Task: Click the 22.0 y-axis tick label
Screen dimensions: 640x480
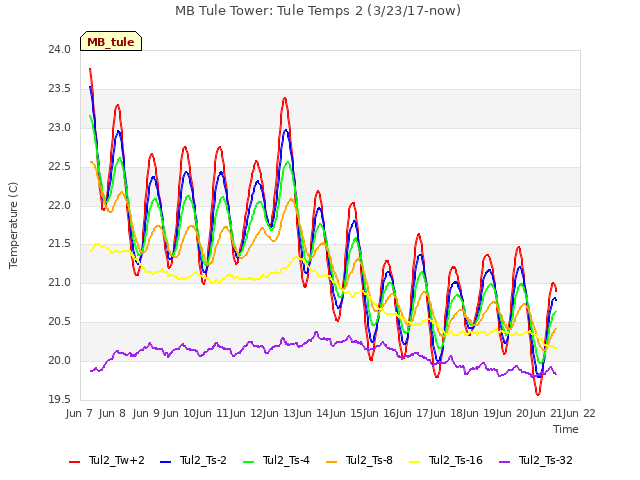Action: [59, 205]
